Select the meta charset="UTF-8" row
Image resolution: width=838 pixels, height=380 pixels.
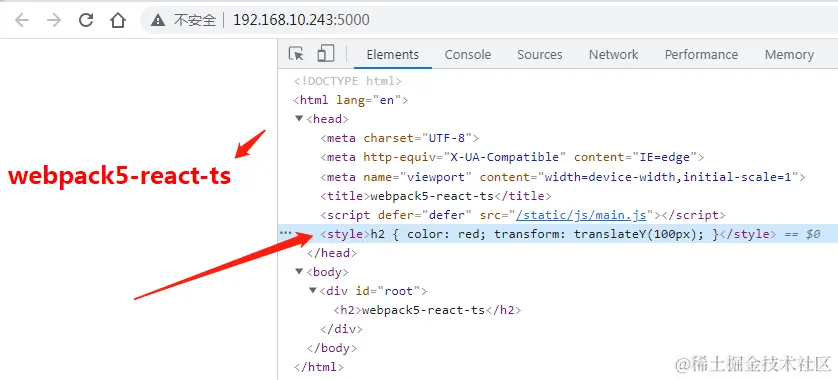[400, 138]
